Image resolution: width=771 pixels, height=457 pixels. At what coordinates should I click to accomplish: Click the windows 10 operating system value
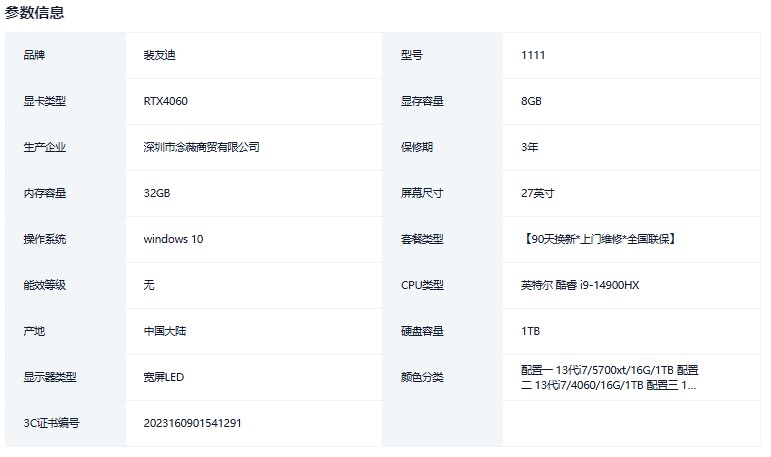tap(173, 239)
